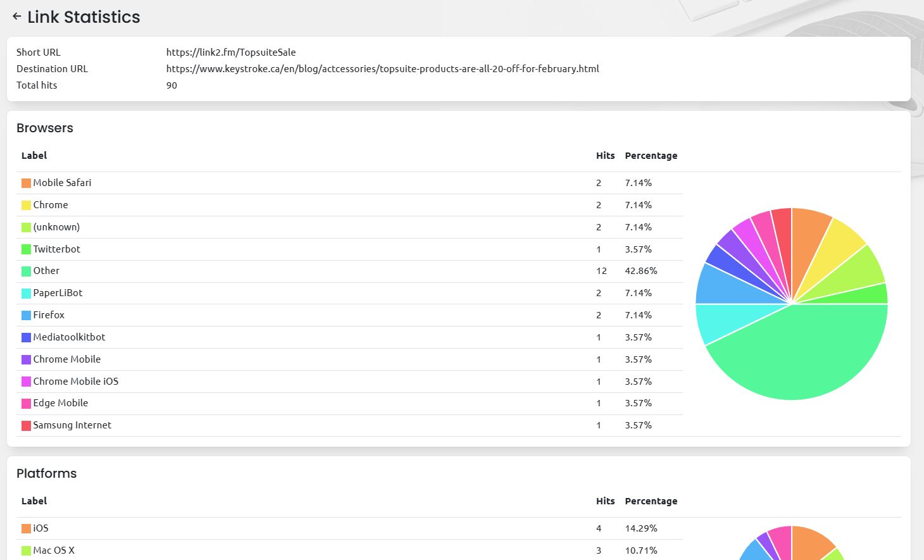Select the Chrome Mobile iOS label
Image resolution: width=924 pixels, height=560 pixels.
click(x=76, y=382)
